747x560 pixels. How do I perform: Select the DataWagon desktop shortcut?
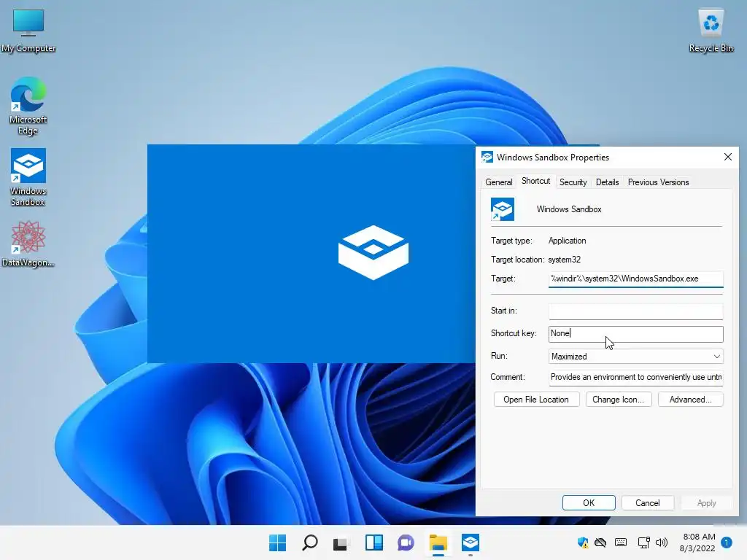click(28, 244)
